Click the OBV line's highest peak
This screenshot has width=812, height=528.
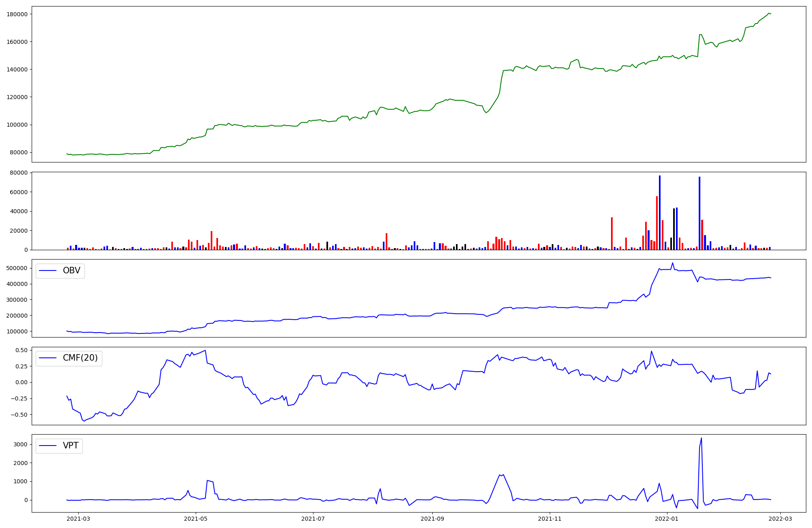pyautogui.click(x=672, y=263)
